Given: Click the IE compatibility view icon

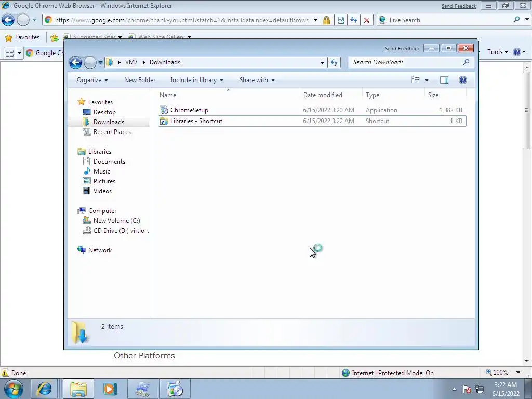Looking at the screenshot, I should pos(341,20).
